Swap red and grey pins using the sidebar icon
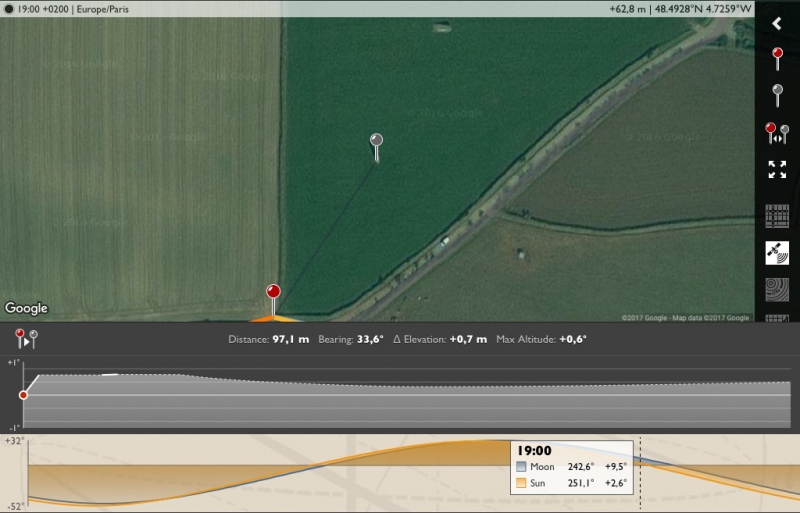The image size is (800, 513). pyautogui.click(x=777, y=133)
